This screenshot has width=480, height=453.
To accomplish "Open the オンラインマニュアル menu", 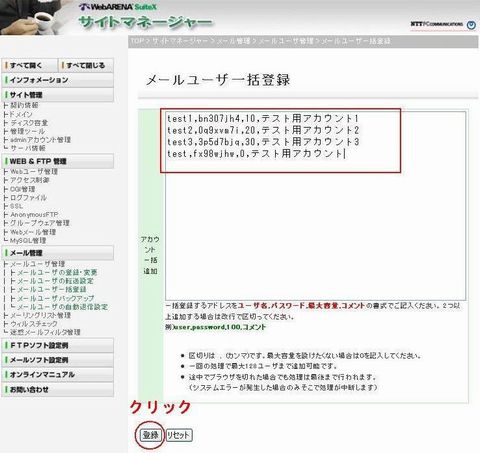I will tap(58, 375).
